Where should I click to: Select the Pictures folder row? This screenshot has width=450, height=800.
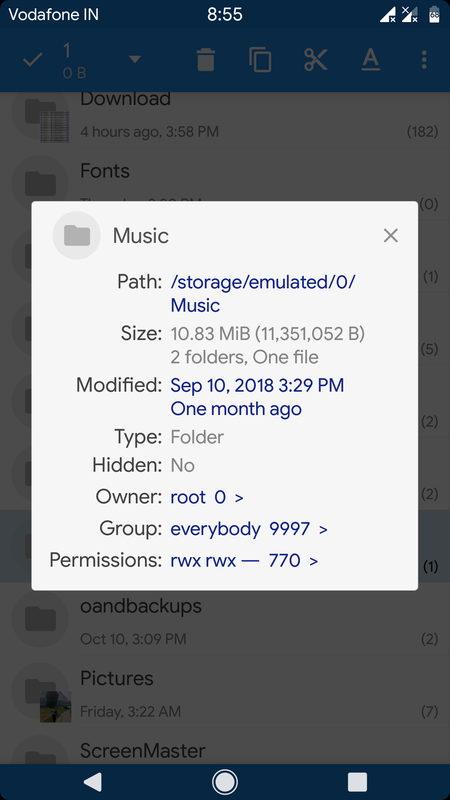click(x=225, y=693)
